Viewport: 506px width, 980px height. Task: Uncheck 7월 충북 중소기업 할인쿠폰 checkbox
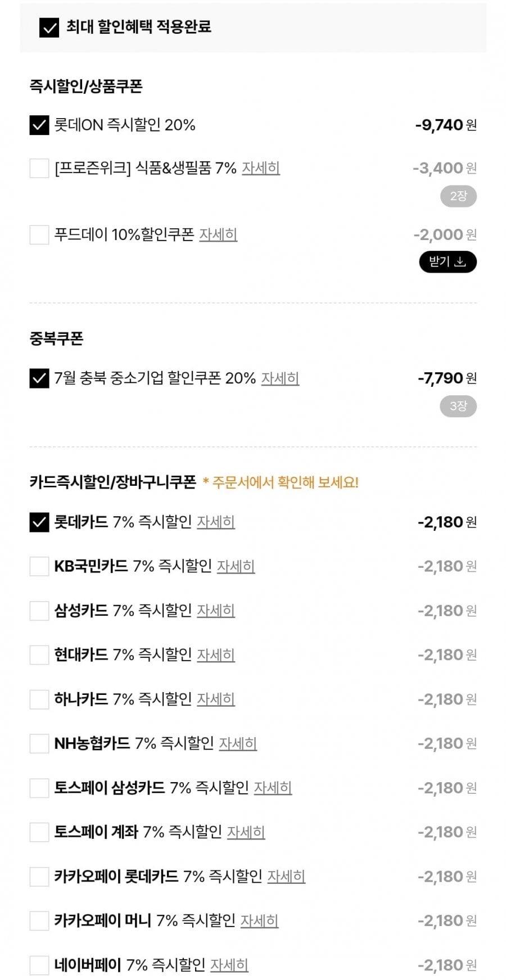tap(39, 378)
